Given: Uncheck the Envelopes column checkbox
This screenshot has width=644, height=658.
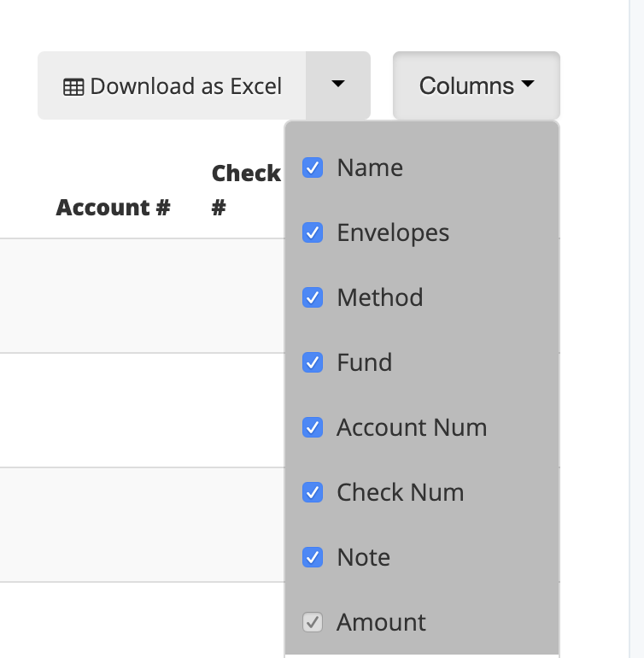Looking at the screenshot, I should pos(313,232).
